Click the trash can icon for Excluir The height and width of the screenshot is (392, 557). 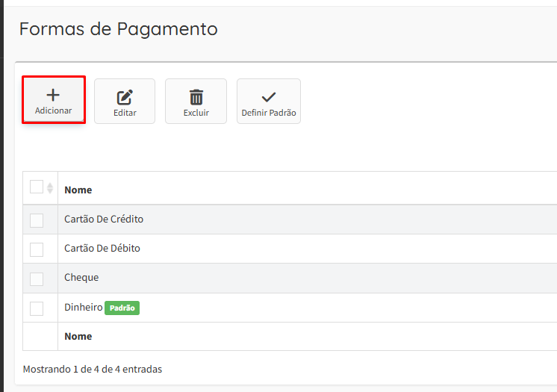coord(196,97)
